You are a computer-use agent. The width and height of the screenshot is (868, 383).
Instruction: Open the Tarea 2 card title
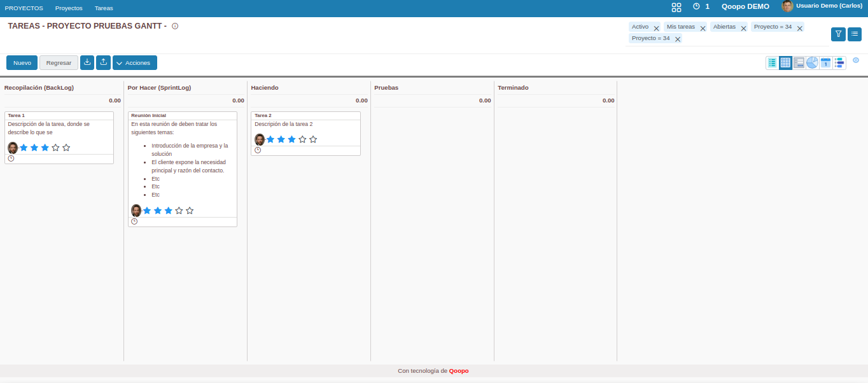coord(263,115)
